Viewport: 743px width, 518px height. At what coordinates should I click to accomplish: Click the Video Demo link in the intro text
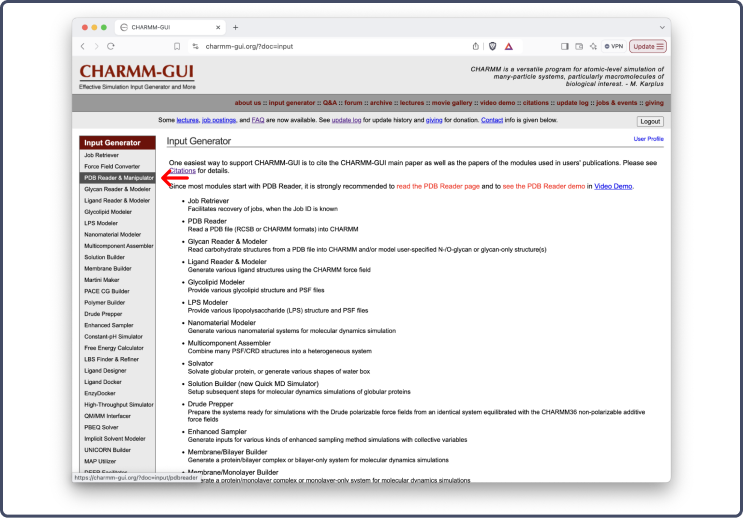[613, 186]
